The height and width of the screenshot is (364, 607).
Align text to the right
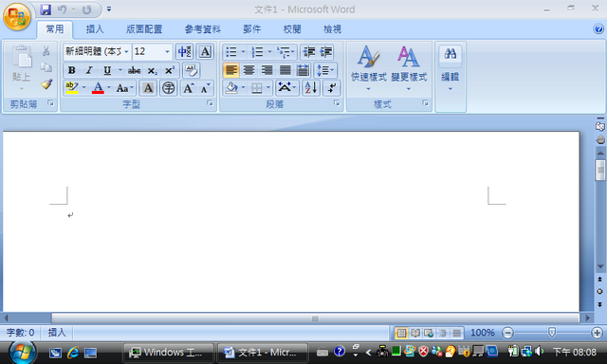(267, 70)
